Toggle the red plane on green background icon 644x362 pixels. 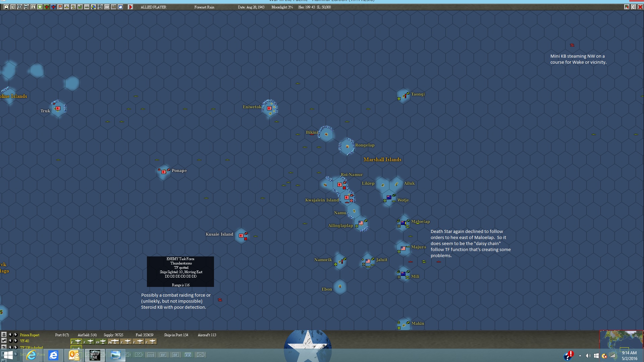(47, 7)
